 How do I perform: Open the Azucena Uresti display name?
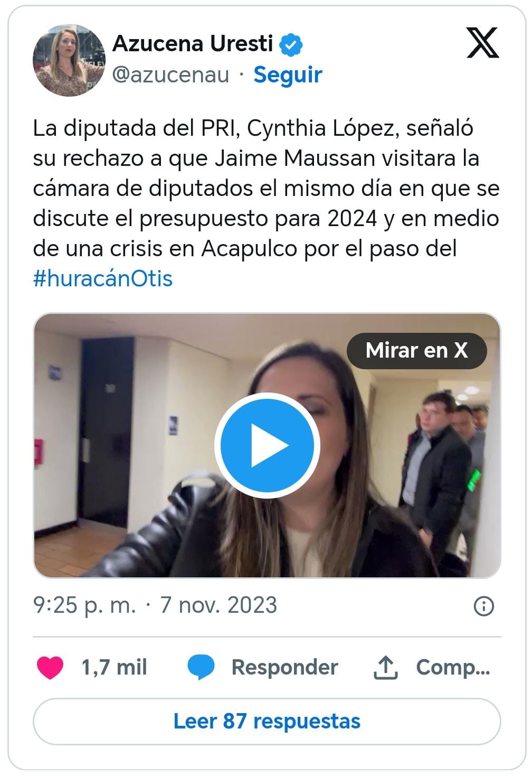pos(193,43)
